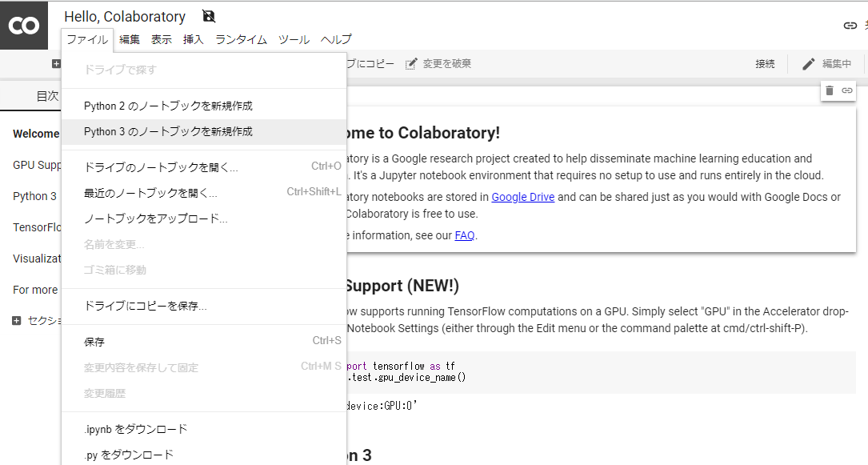Go to TensorFlow in the contents list
Viewport: 868px width, 465px height.
(37, 227)
